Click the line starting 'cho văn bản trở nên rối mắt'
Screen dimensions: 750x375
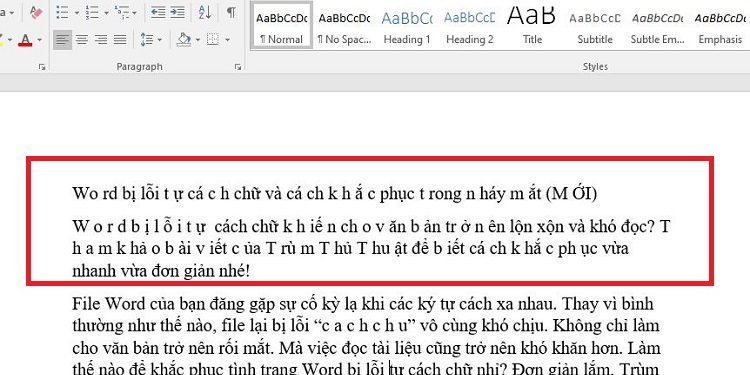pos(366,348)
